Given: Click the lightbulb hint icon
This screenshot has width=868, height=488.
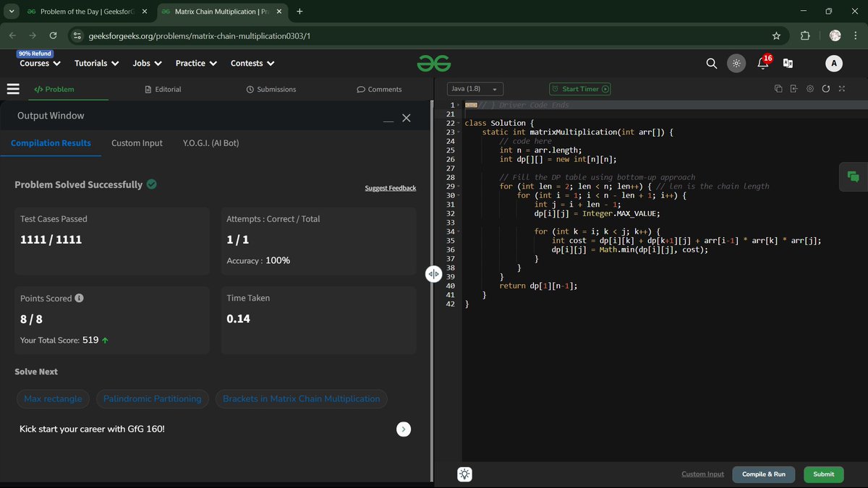Looking at the screenshot, I should click(464, 474).
